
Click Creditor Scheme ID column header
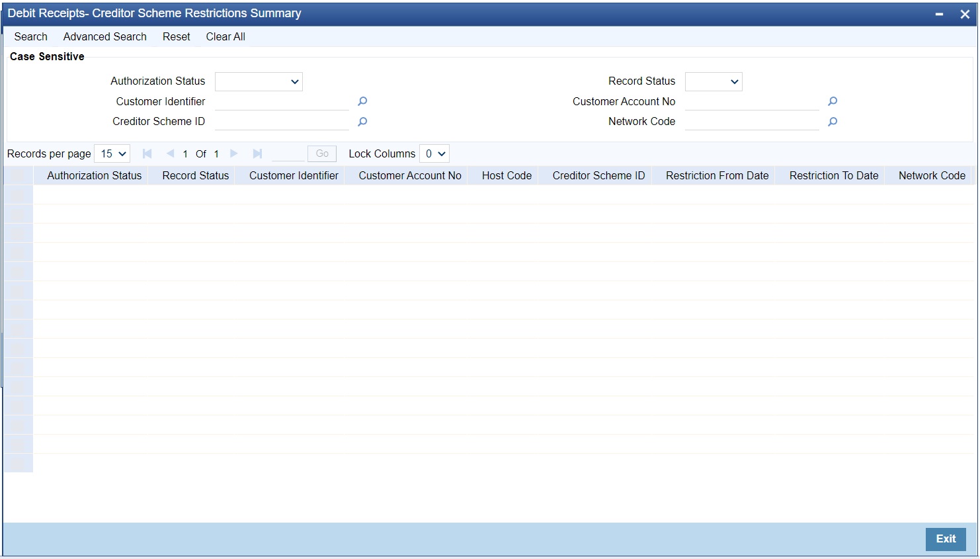pos(598,175)
